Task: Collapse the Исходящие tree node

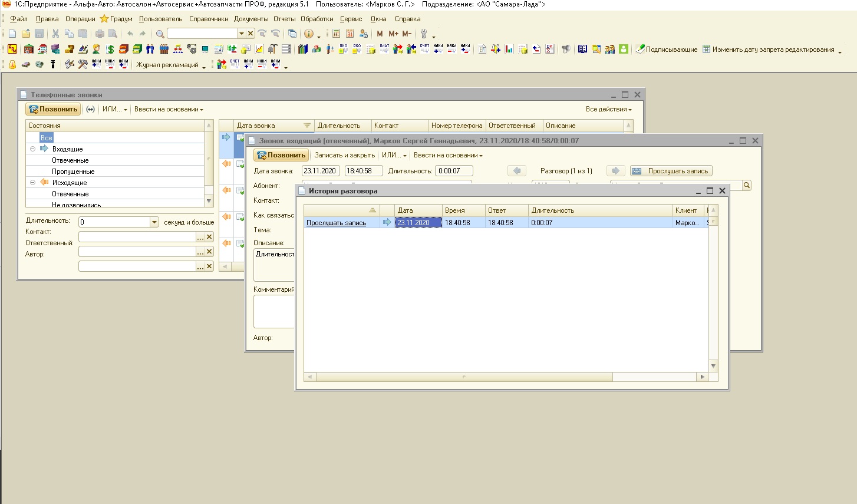Action: pos(33,183)
